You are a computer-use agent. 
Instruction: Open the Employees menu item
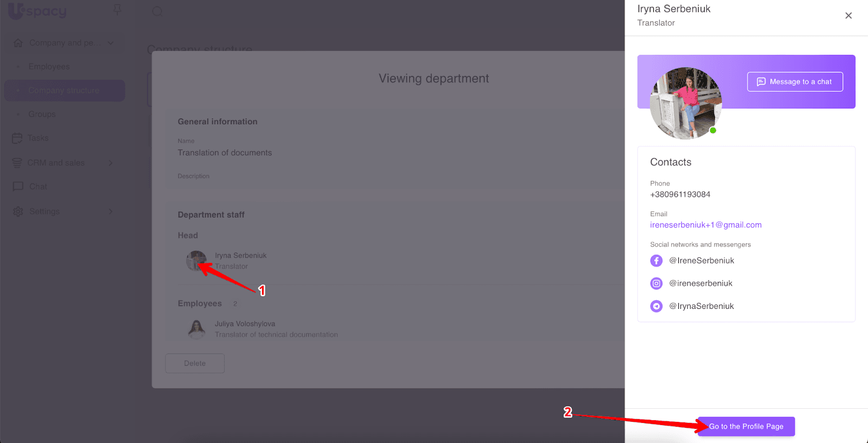tap(49, 67)
